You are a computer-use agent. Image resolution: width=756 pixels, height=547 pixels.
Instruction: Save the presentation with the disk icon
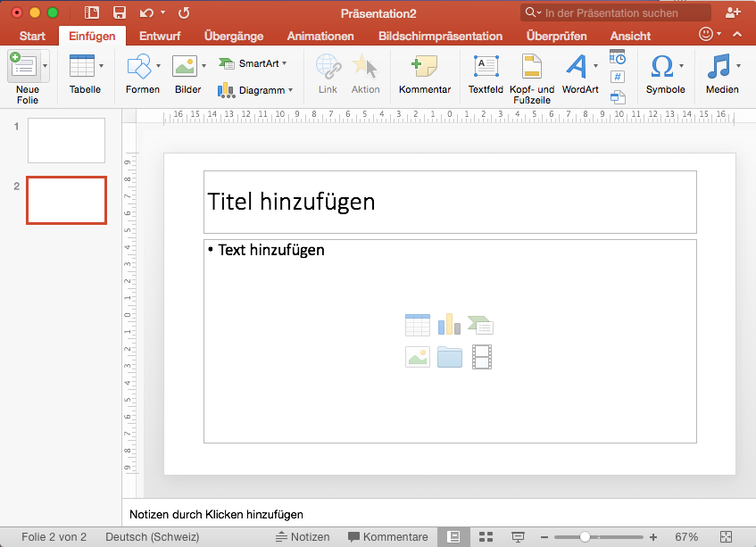(119, 12)
